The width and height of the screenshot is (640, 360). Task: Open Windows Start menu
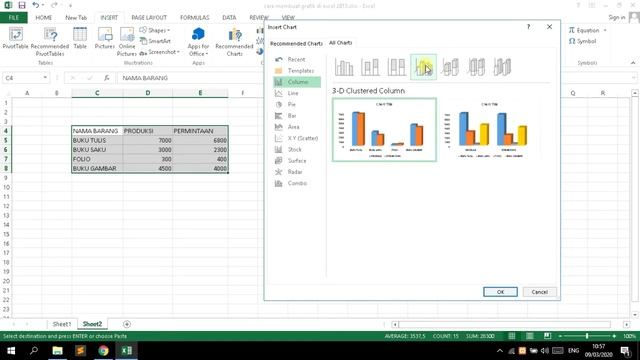click(11, 351)
